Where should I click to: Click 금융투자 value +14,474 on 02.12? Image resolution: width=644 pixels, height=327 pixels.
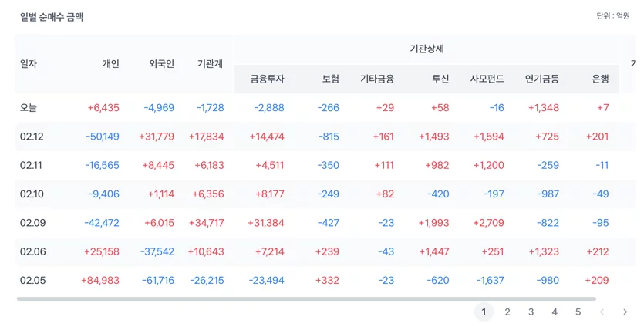(267, 137)
